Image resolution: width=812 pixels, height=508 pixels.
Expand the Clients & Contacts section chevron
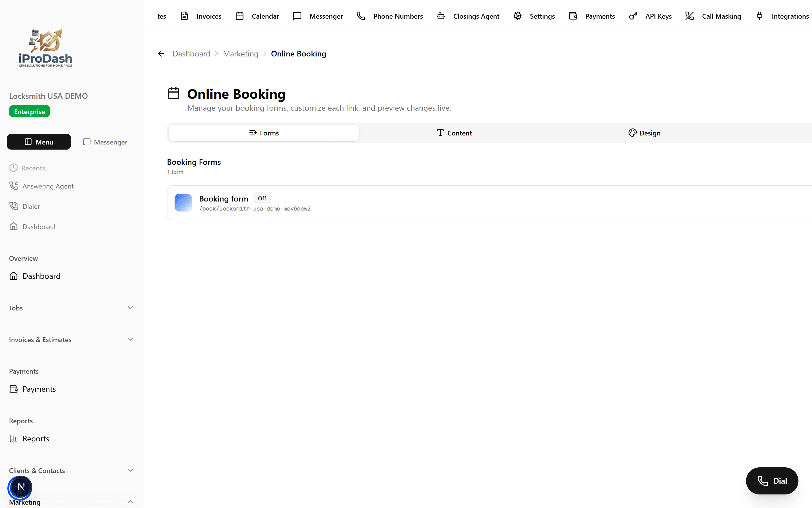pyautogui.click(x=130, y=470)
